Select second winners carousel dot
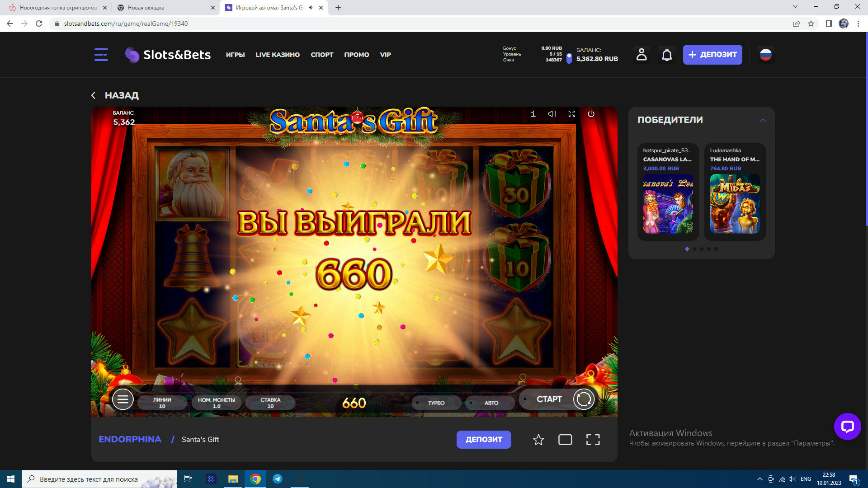The width and height of the screenshot is (868, 488). tap(694, 249)
